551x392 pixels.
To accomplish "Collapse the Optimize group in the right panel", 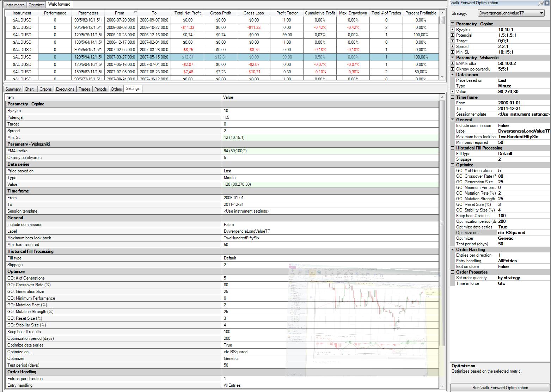I will click(453, 165).
